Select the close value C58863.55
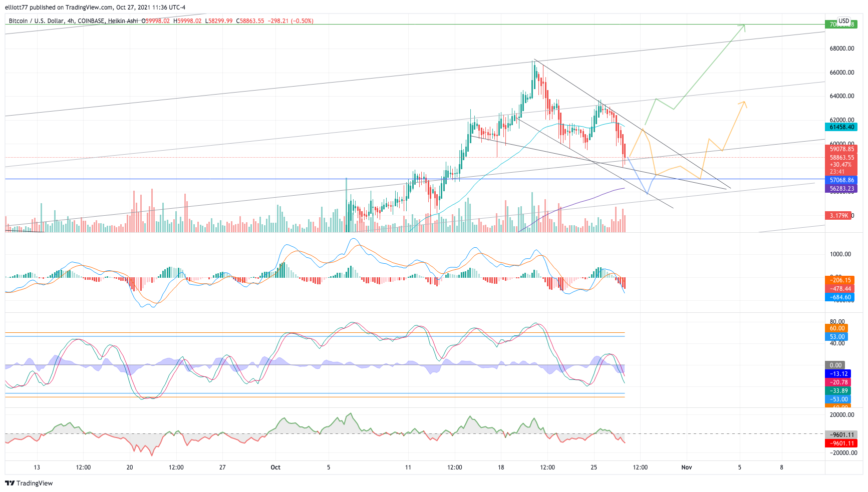868x492 pixels. (250, 21)
